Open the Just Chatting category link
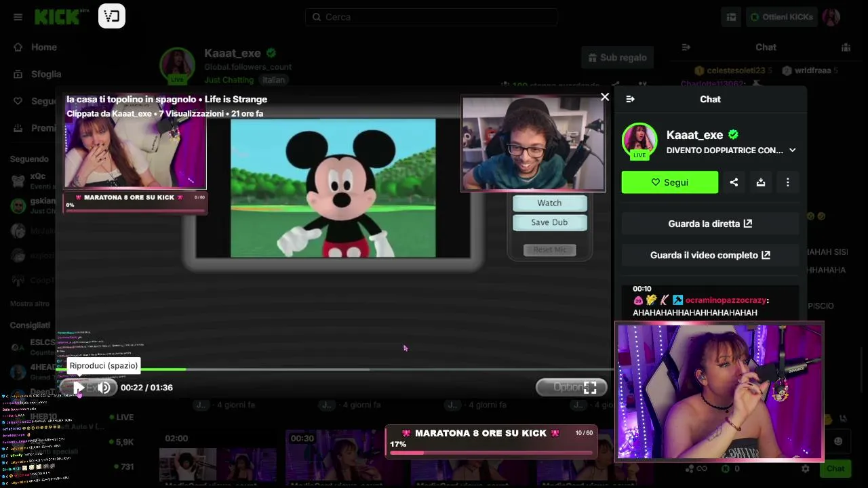Image resolution: width=868 pixels, height=488 pixels. (229, 80)
